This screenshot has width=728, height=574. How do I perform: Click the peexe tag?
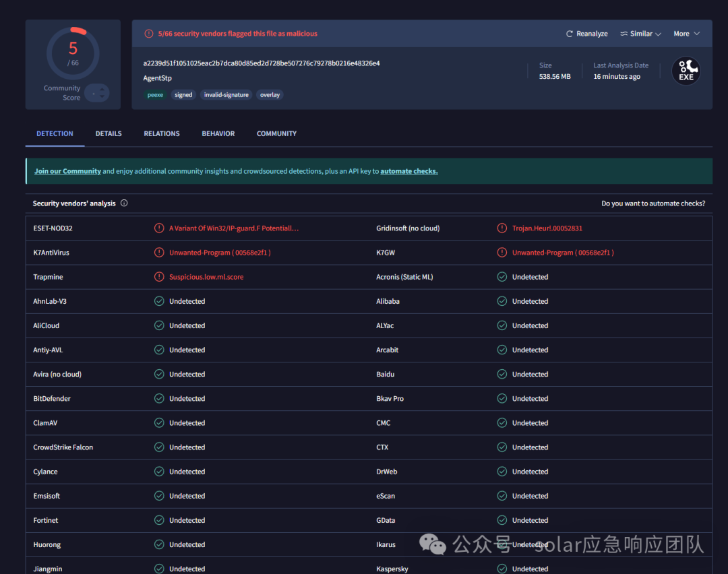click(155, 95)
